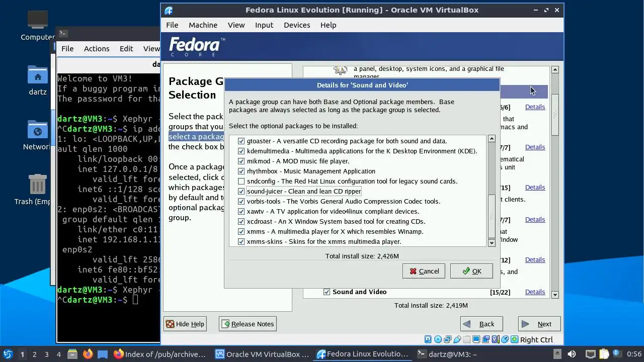This screenshot has height=362, width=644.
Task: Click the terminal window title icon
Action: 63,33
